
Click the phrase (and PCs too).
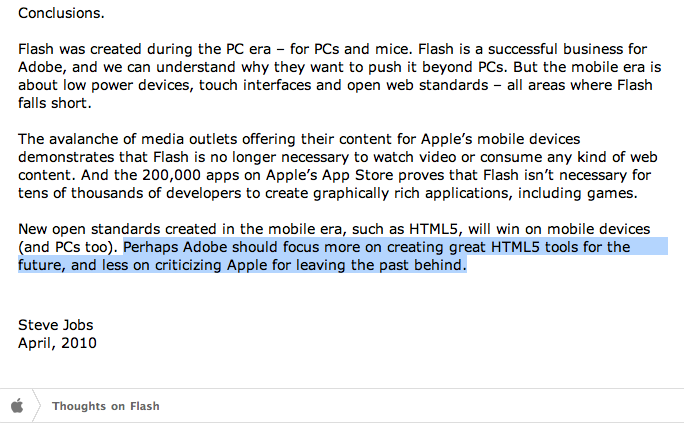tap(68, 247)
